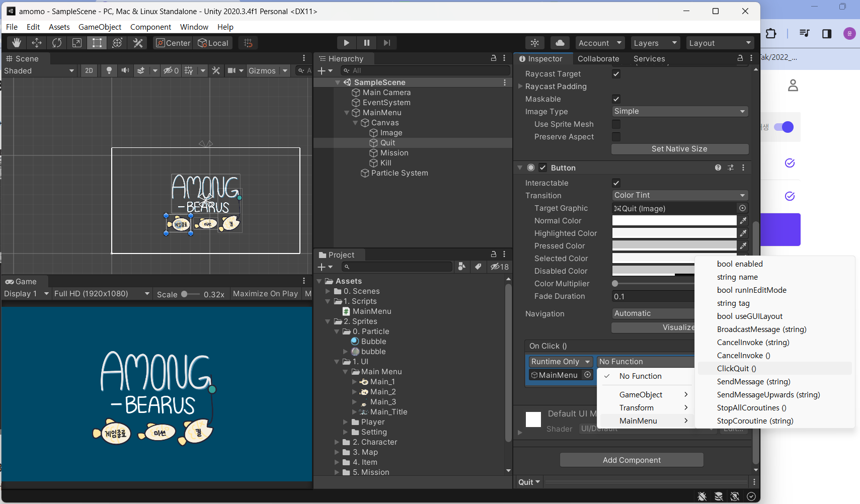Open the Account dropdown
860x504 pixels.
tap(600, 43)
